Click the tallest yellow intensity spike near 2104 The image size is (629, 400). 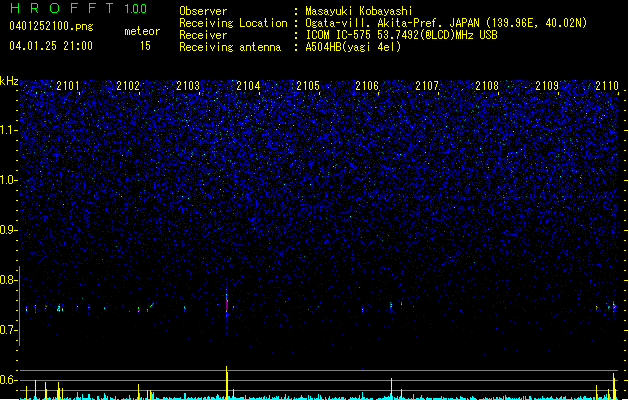227,382
